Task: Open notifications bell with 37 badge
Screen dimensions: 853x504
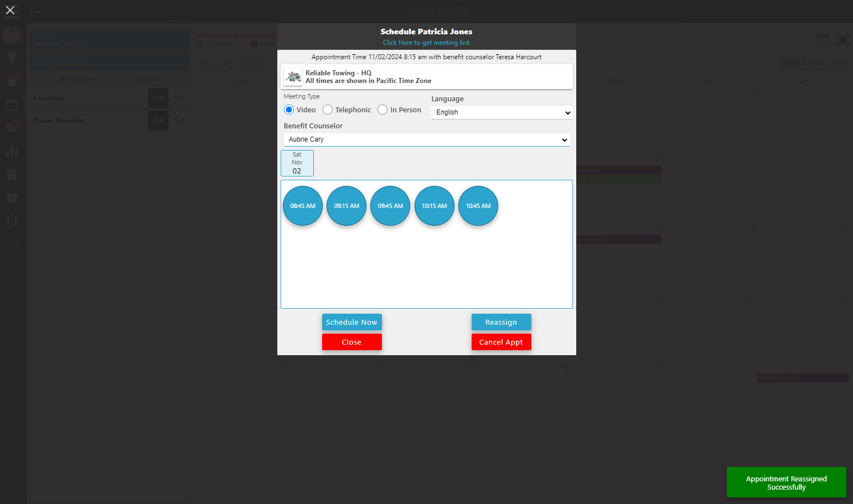Action: click(x=12, y=81)
